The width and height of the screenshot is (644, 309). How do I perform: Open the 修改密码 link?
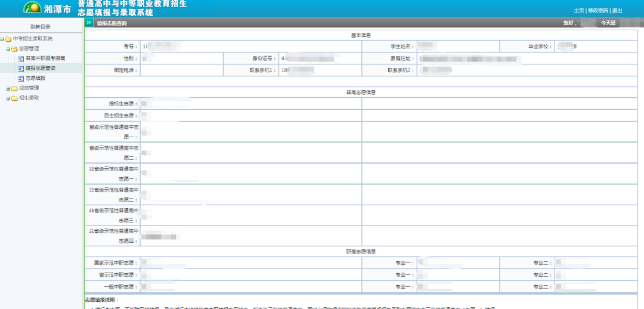pos(598,11)
